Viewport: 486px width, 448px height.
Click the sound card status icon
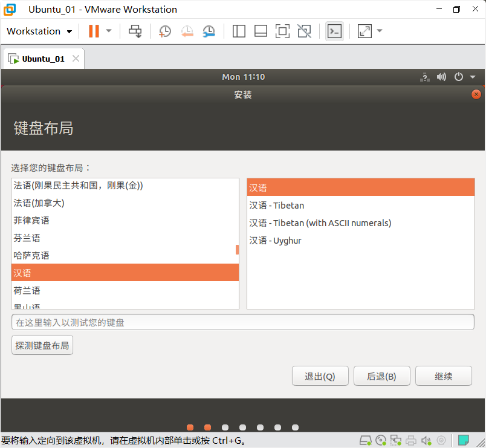426,440
